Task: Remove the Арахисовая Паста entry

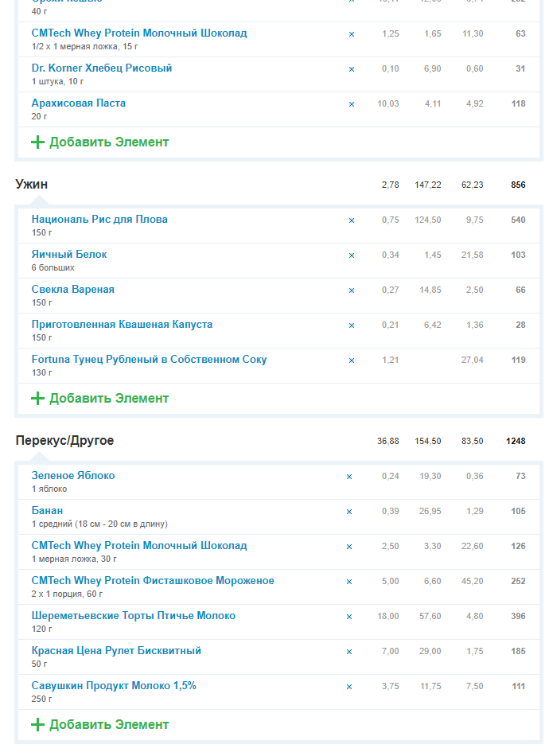Action: (352, 104)
